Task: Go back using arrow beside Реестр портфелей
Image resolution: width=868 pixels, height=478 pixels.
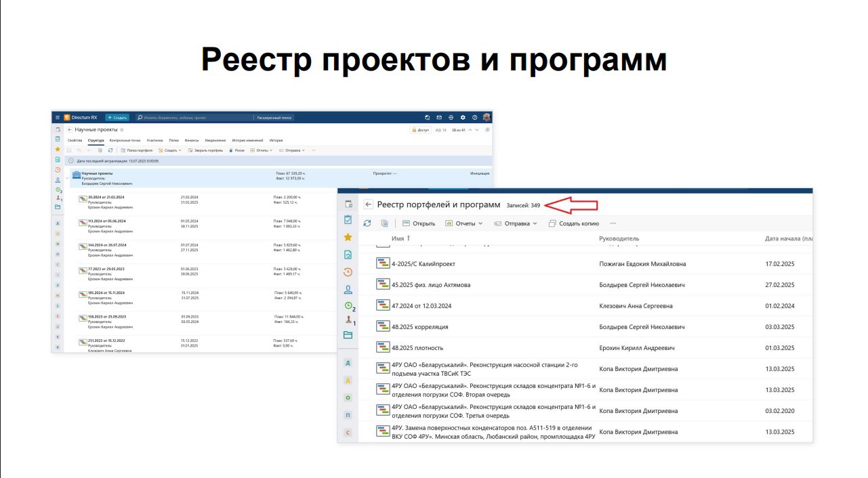Action: point(369,204)
